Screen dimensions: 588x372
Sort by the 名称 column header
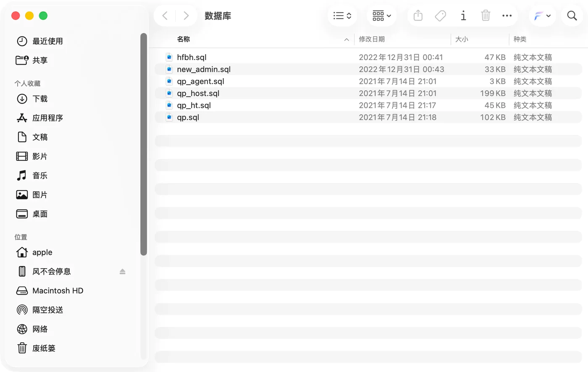[x=184, y=39]
